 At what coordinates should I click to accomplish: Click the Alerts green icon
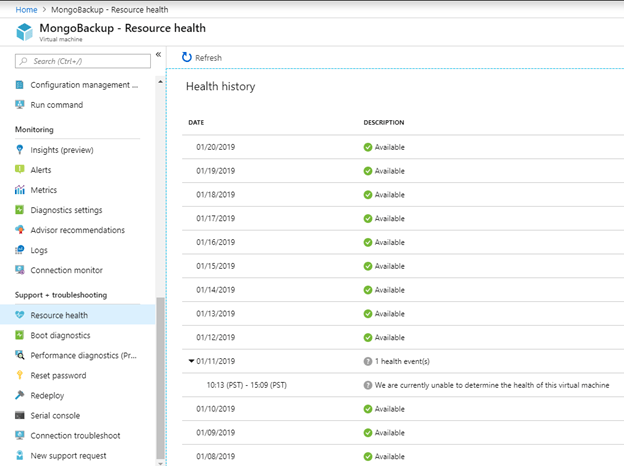pos(20,170)
